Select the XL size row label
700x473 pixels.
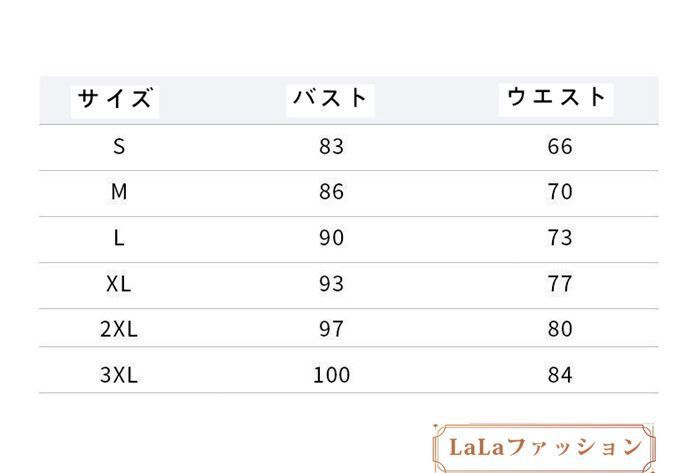pos(119,284)
